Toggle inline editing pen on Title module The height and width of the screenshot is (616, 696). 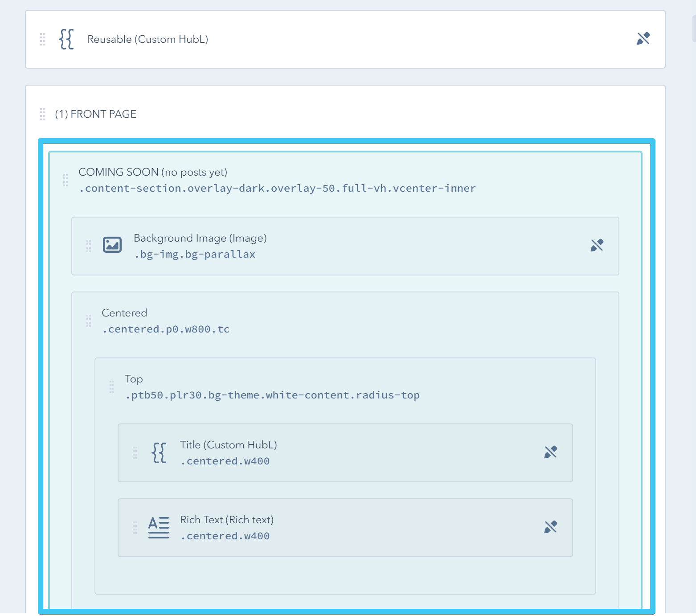pos(551,452)
